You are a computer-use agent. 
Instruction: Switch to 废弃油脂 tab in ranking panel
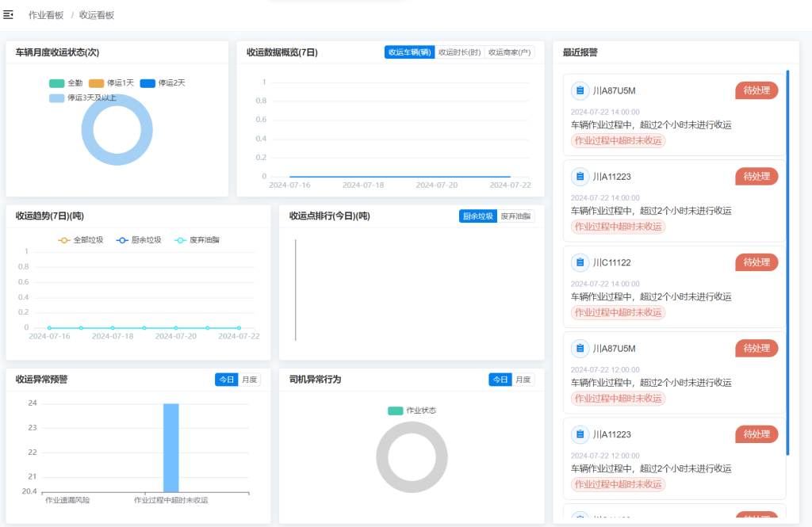[x=515, y=216]
